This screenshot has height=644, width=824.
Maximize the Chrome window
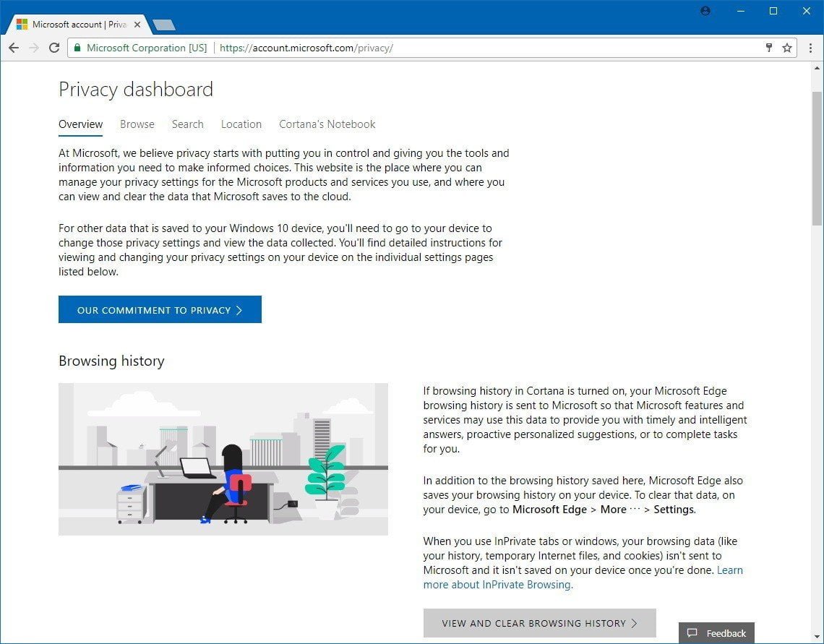point(773,11)
